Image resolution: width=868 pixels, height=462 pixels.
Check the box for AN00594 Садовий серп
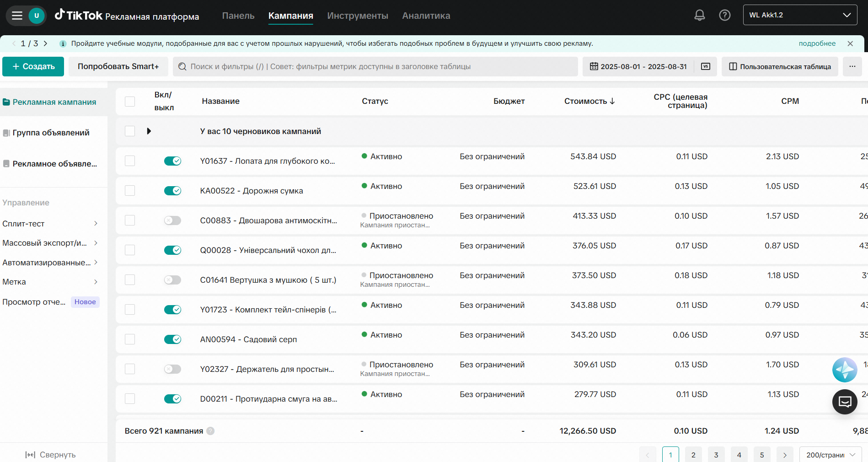tap(130, 339)
